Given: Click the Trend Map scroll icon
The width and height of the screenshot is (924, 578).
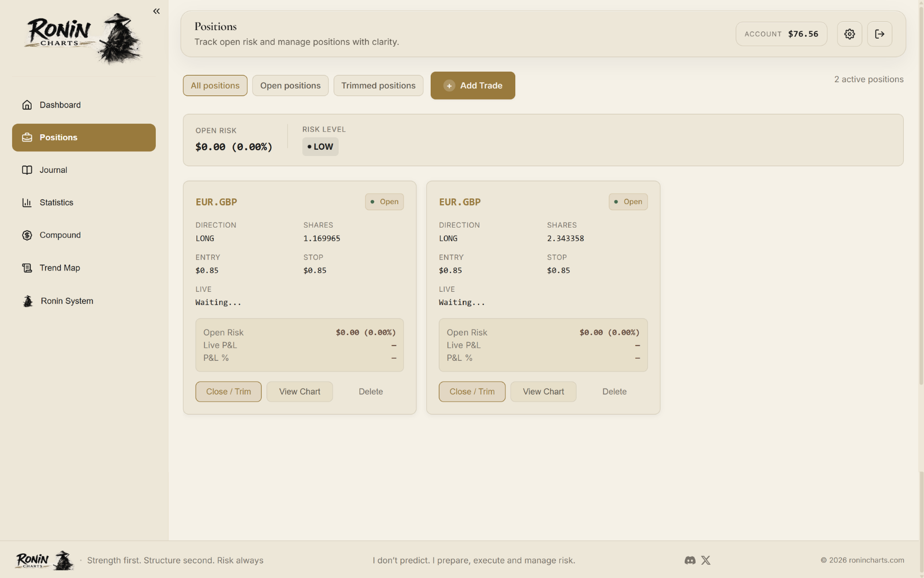Looking at the screenshot, I should (27, 268).
